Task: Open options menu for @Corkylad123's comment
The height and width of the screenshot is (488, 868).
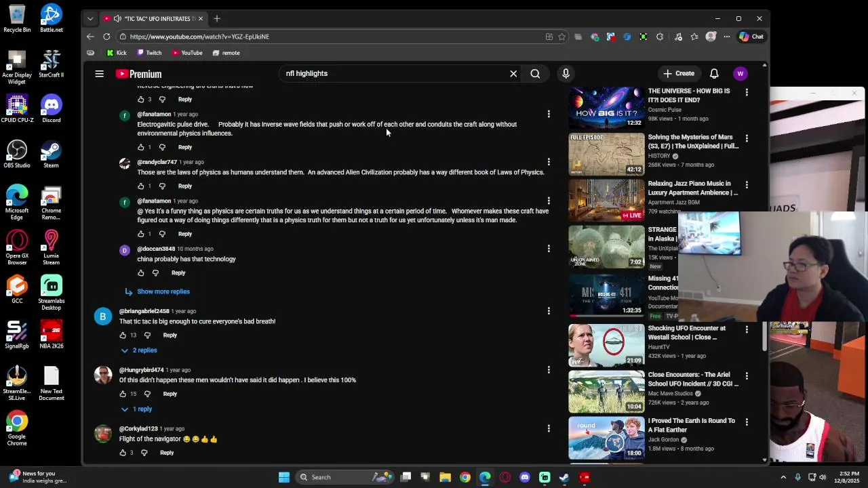Action: (549, 428)
